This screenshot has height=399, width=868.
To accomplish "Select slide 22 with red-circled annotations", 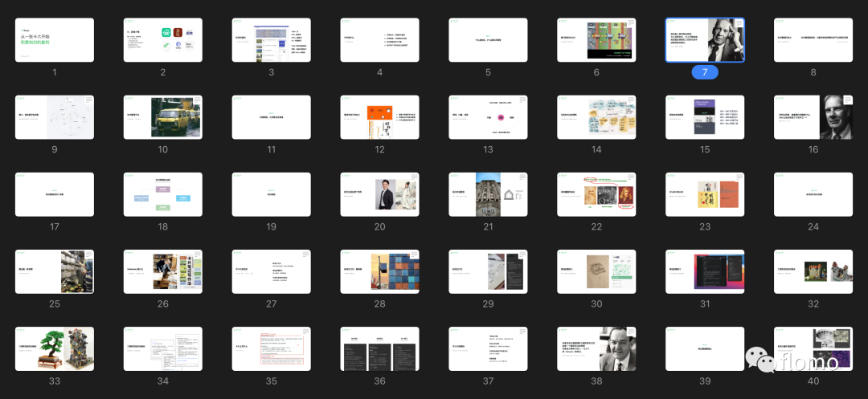I will 596,194.
